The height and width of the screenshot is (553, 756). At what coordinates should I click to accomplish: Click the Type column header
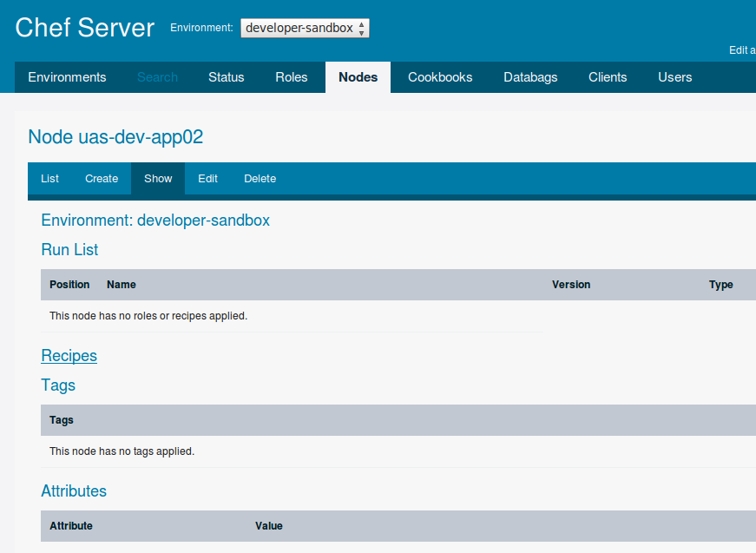720,285
